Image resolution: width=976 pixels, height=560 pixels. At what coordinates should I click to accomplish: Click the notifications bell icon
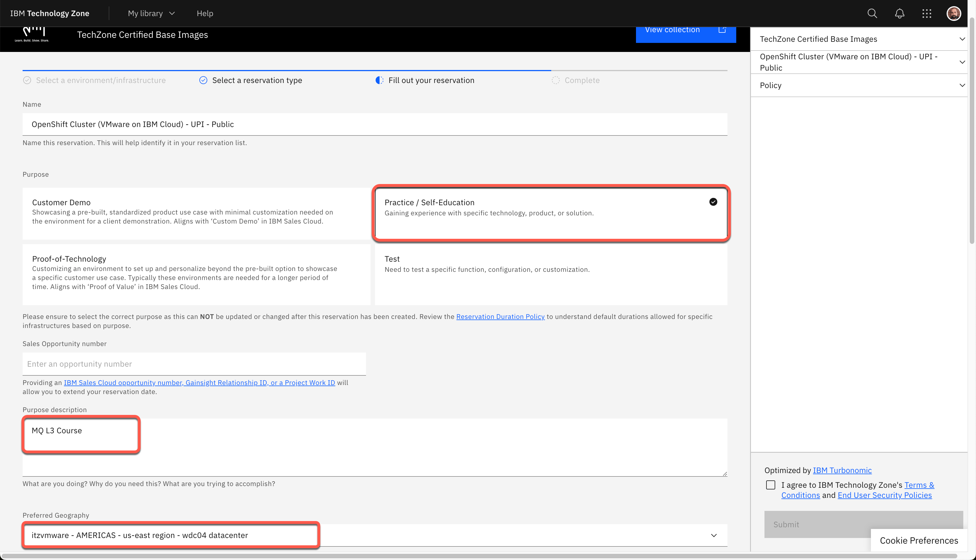pyautogui.click(x=899, y=13)
